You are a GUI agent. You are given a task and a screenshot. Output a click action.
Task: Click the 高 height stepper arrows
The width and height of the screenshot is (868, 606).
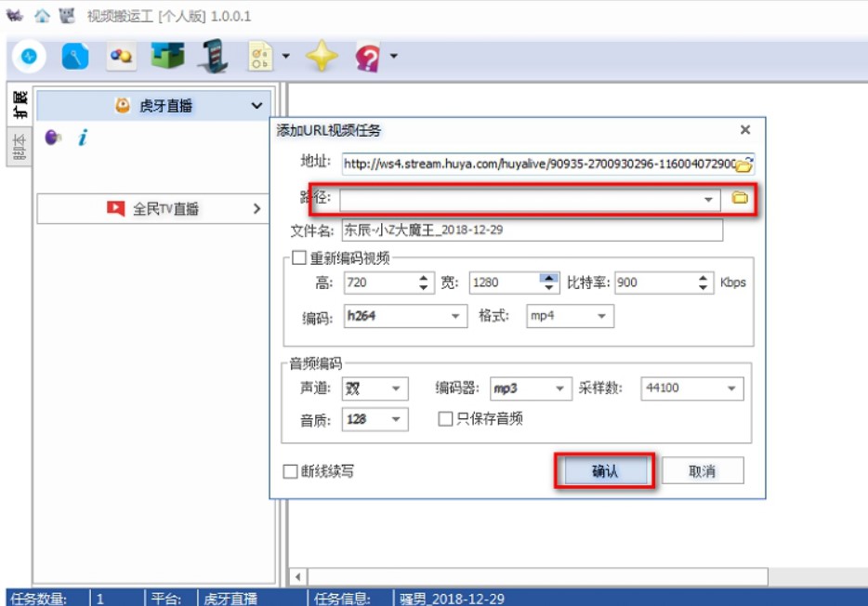pos(424,283)
